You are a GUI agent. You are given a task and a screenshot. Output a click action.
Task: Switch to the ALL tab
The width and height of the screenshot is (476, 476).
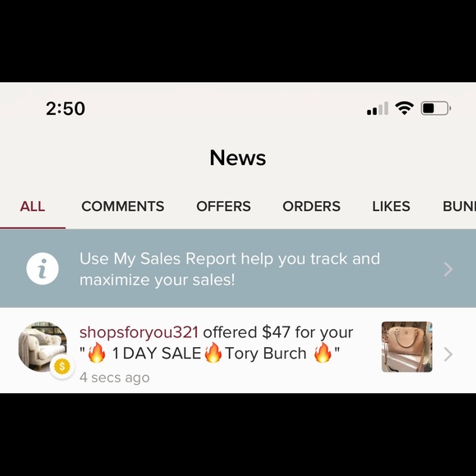click(33, 207)
